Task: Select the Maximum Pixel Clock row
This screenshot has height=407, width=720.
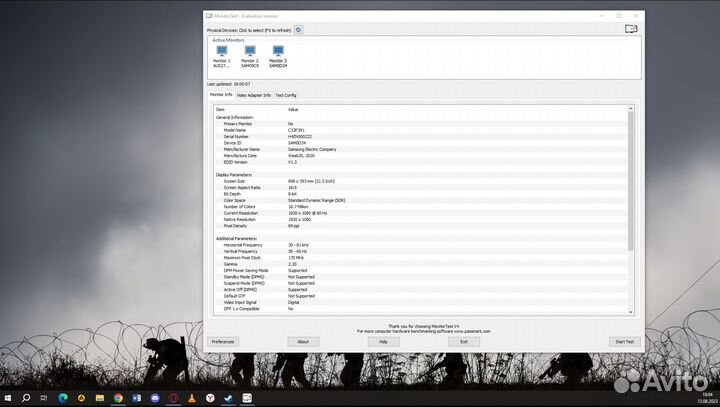Action: point(421,258)
